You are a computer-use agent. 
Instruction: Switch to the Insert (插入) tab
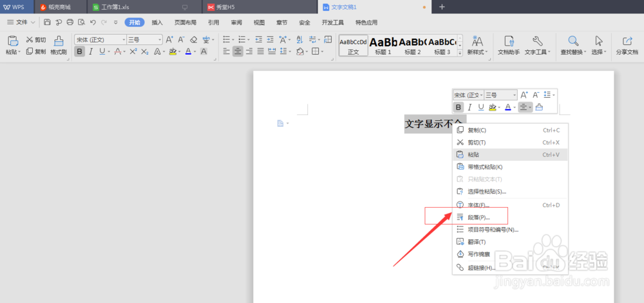coord(157,23)
